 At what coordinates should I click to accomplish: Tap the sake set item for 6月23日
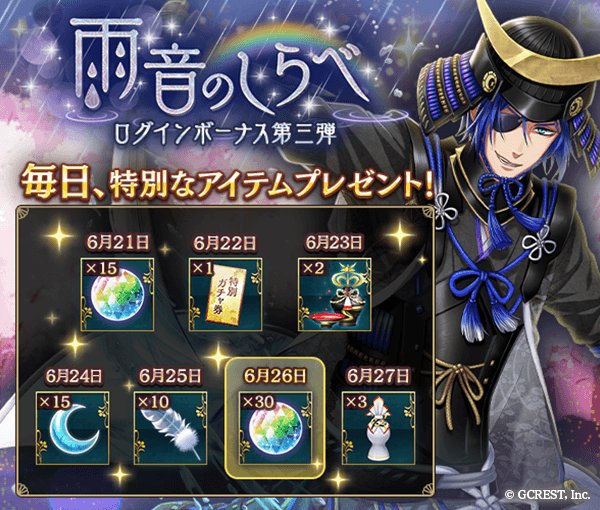pyautogui.click(x=335, y=294)
